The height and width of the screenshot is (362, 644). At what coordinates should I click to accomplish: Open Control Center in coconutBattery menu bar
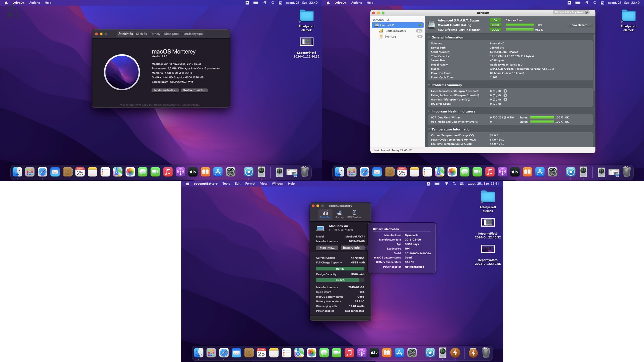pyautogui.click(x=462, y=184)
